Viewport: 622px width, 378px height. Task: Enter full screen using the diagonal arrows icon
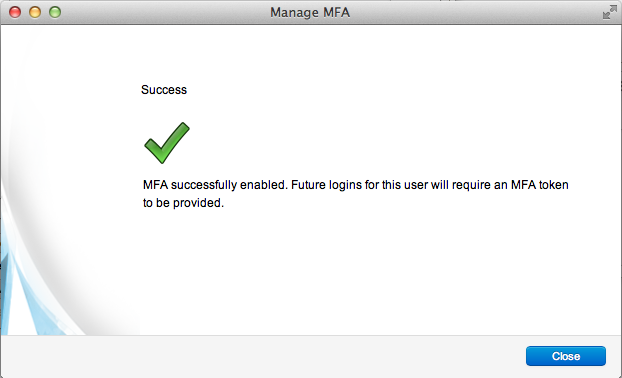pos(609,12)
